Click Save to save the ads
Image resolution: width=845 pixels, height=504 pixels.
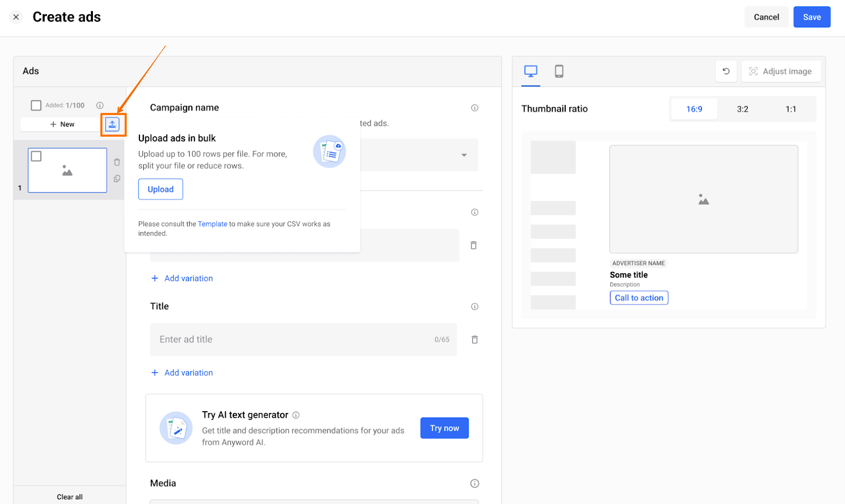pyautogui.click(x=812, y=17)
